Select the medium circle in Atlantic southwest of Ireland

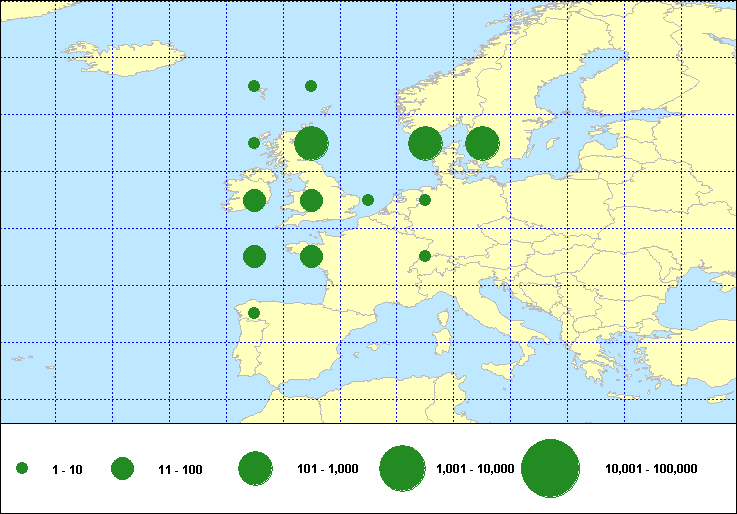(x=254, y=256)
